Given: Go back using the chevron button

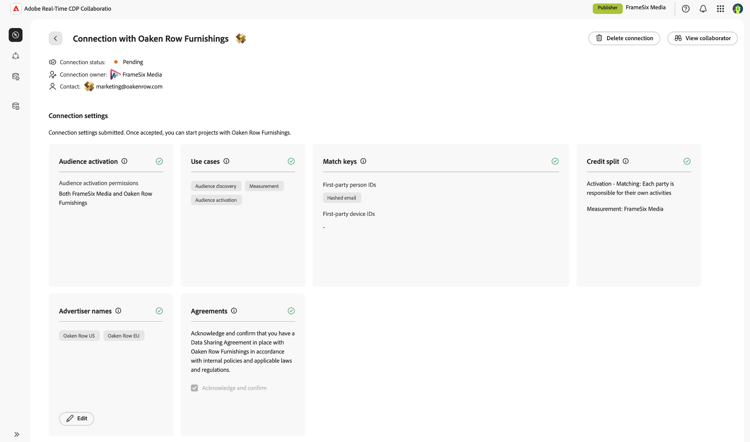Looking at the screenshot, I should (x=55, y=39).
